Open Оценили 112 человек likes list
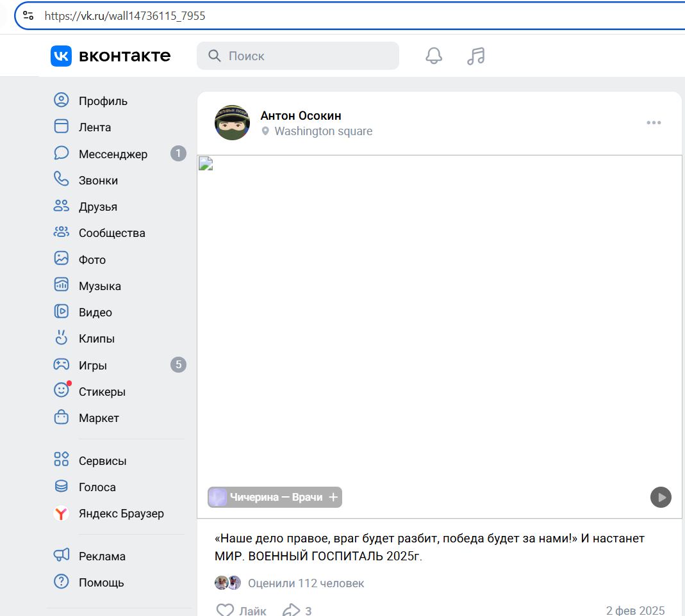685x616 pixels. coord(306,583)
